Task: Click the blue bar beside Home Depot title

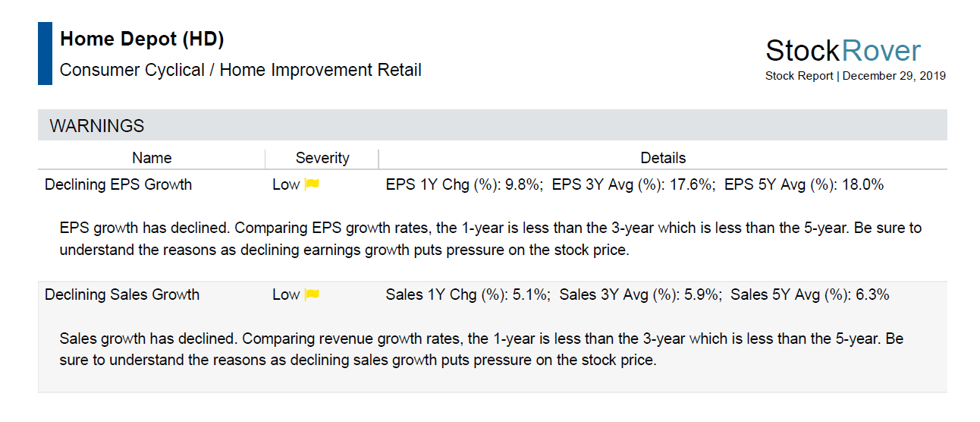Action: coord(45,53)
